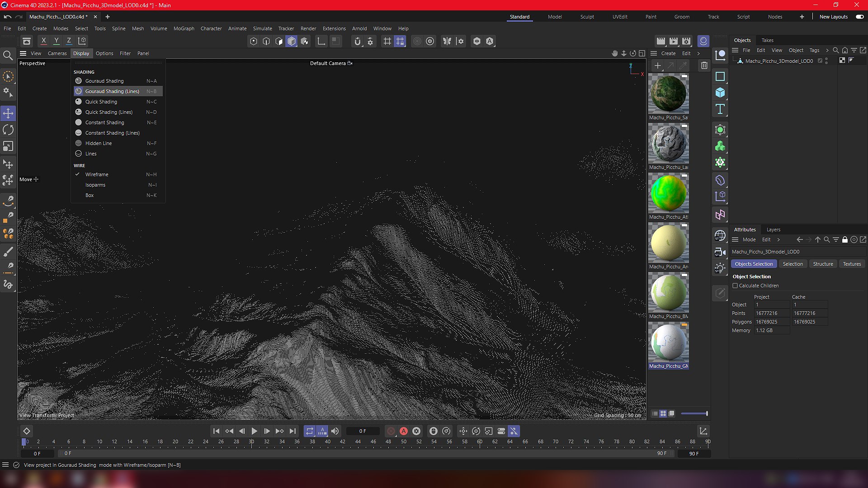Expand Attributes manager menu overflow chevron
868x488 pixels.
pos(778,239)
